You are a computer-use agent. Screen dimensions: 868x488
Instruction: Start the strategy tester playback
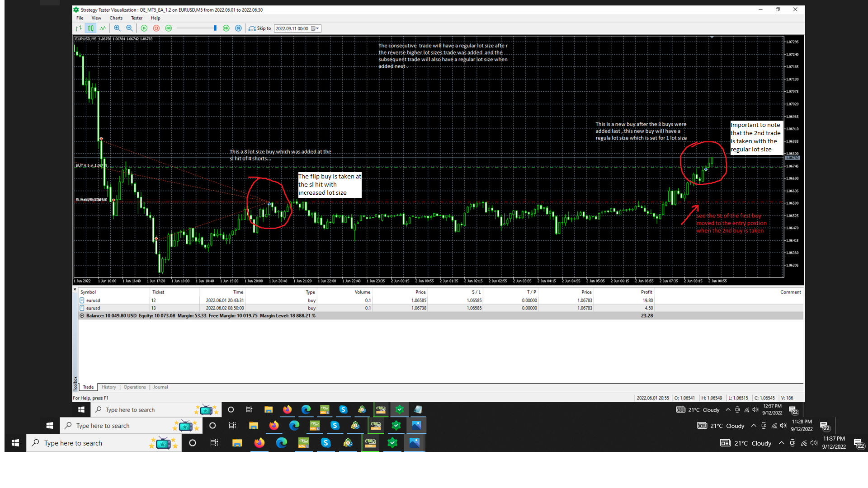[x=144, y=28]
